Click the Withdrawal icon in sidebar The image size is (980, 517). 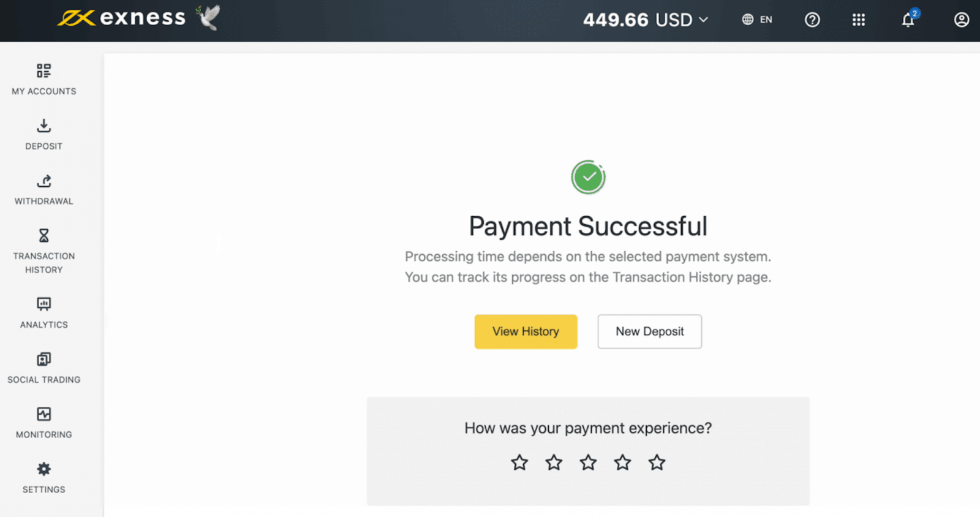43,181
